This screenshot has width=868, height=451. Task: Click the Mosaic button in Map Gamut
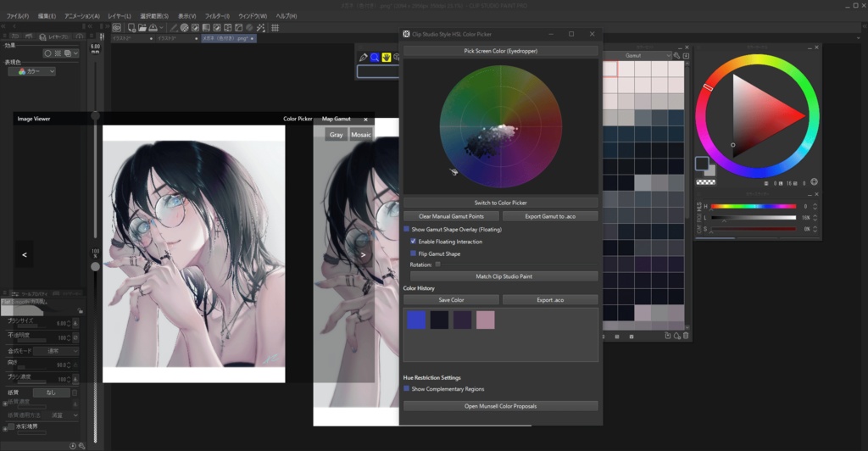tap(361, 135)
